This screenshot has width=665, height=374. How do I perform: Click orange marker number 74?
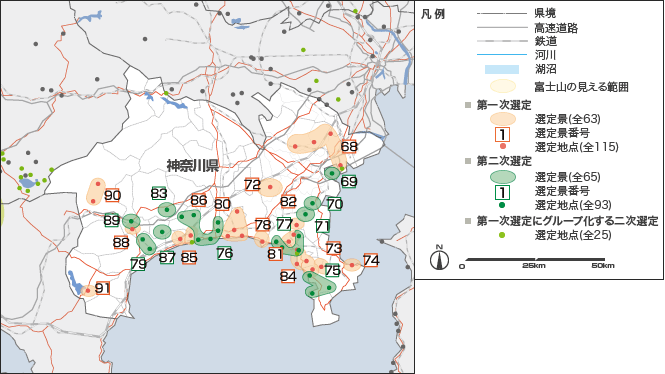[x=371, y=260]
